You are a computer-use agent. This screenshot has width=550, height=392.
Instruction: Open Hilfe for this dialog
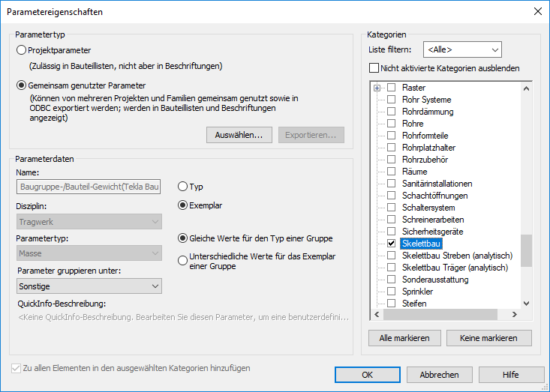pos(511,374)
